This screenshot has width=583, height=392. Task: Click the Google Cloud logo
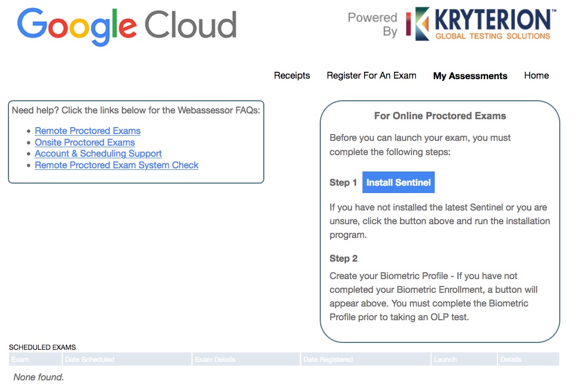tap(127, 26)
